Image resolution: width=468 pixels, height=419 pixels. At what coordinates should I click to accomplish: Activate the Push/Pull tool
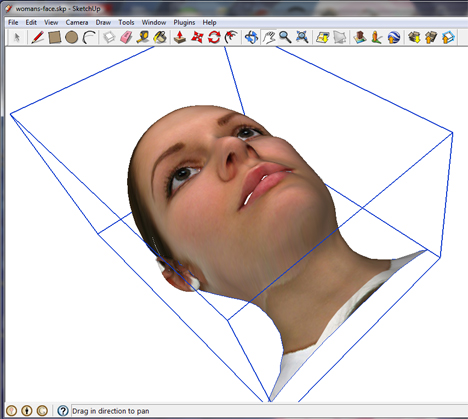tap(180, 37)
